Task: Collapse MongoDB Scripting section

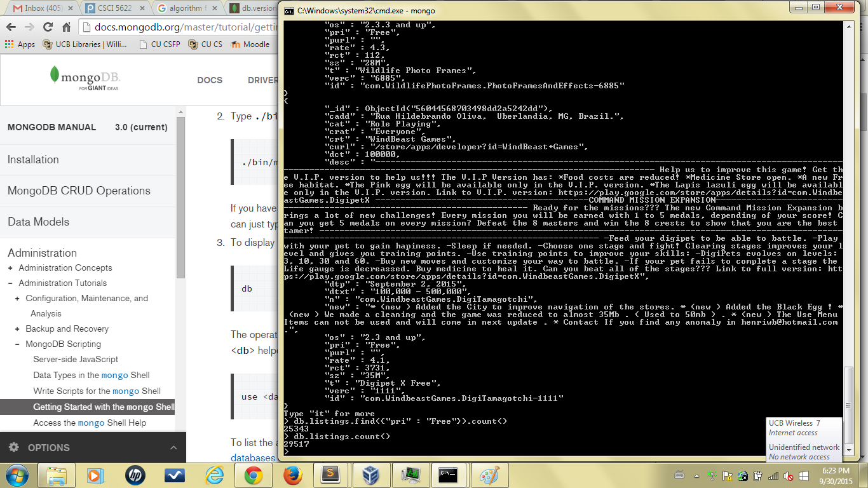Action: [18, 344]
